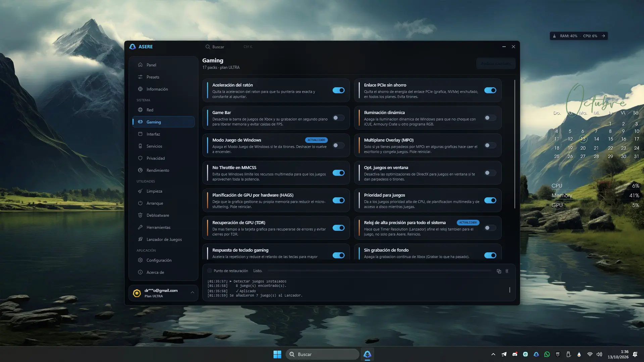
Task: Go to the Acerca de section
Action: 163,272
